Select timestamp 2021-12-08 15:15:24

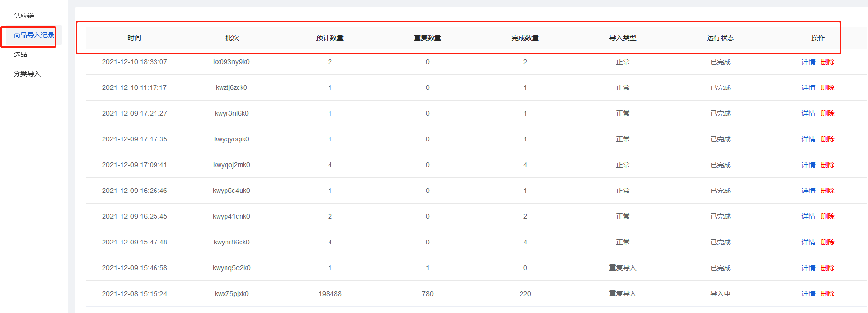click(x=134, y=294)
